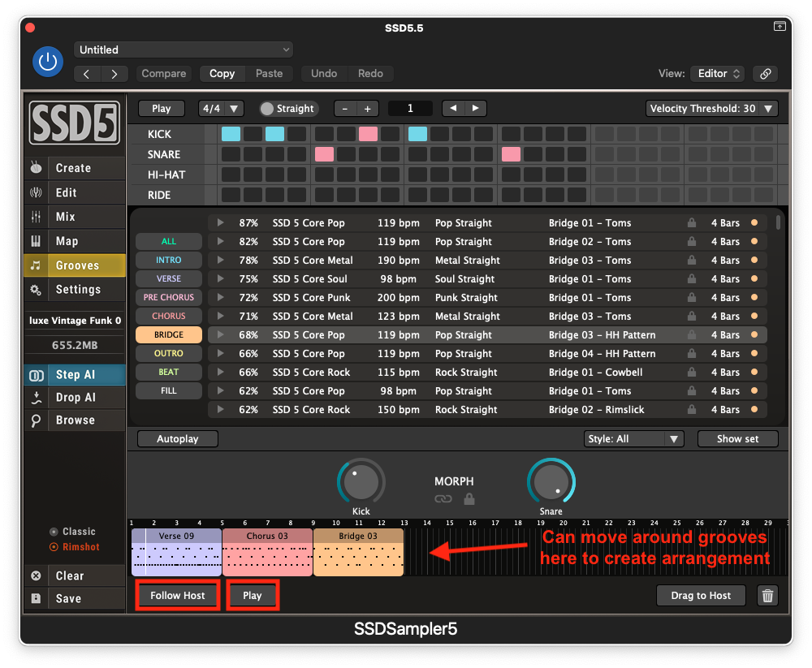The image size is (812, 668).
Task: Click the Autoplay button
Action: (x=178, y=438)
